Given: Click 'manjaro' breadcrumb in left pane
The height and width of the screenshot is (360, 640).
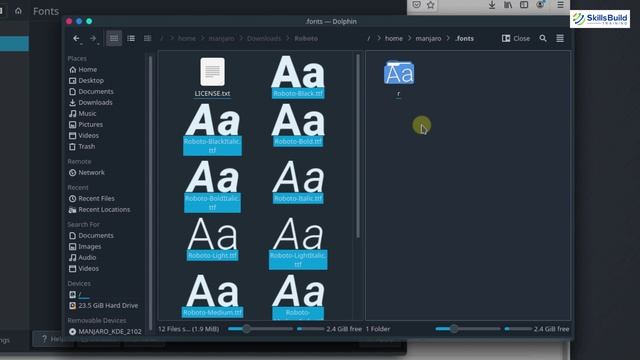Looking at the screenshot, I should pyautogui.click(x=221, y=38).
